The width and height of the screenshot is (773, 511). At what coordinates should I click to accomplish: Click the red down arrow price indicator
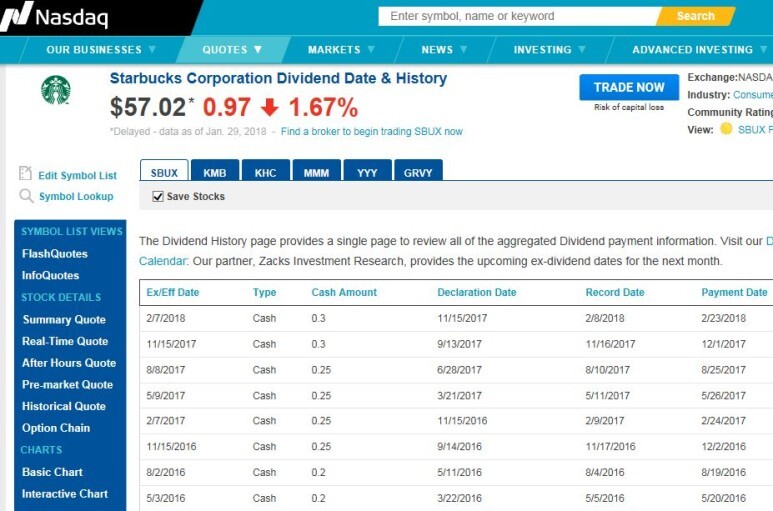[270, 107]
